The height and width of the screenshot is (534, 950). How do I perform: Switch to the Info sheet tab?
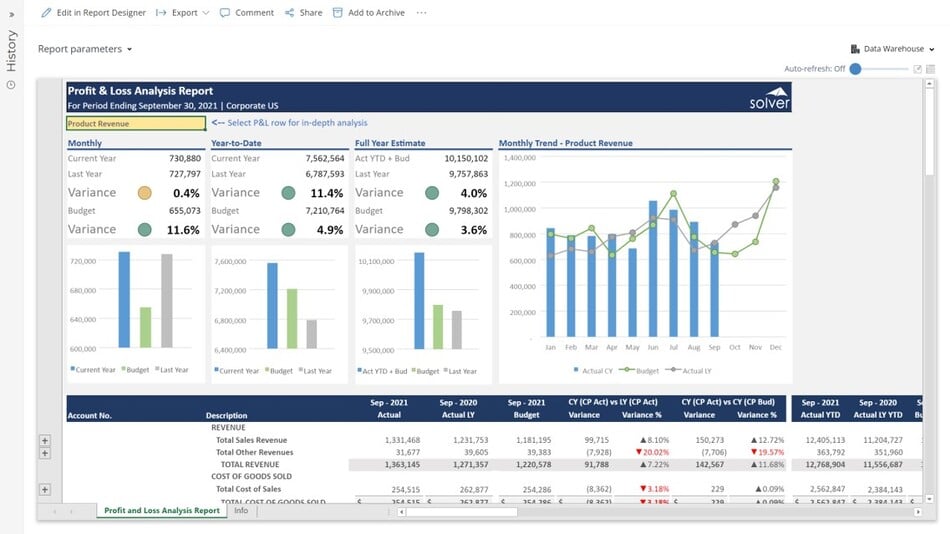point(241,511)
